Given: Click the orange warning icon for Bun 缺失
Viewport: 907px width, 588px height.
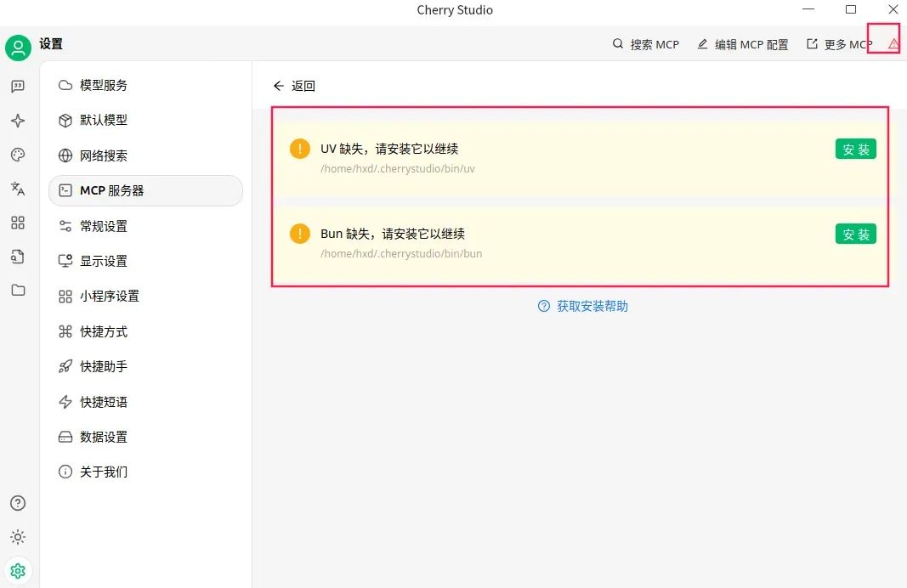Looking at the screenshot, I should tap(299, 234).
